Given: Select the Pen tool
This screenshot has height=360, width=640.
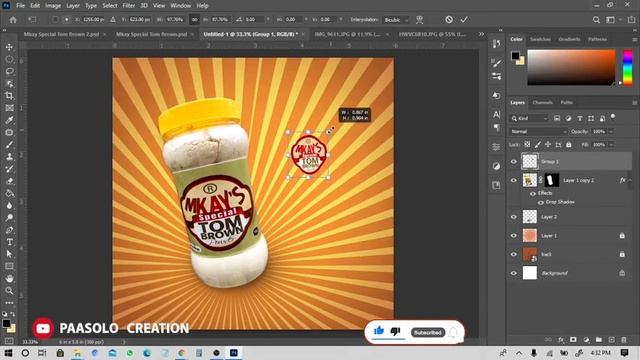Looking at the screenshot, I should click(9, 230).
